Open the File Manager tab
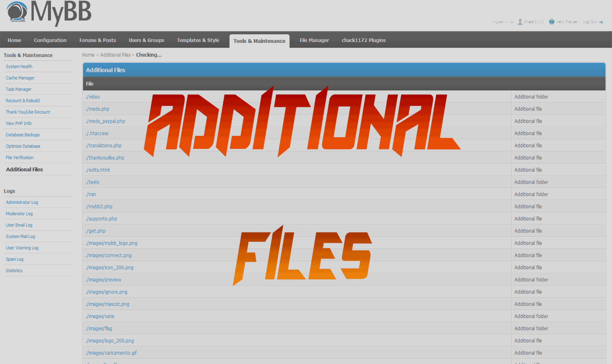The image size is (612, 364). [x=314, y=40]
